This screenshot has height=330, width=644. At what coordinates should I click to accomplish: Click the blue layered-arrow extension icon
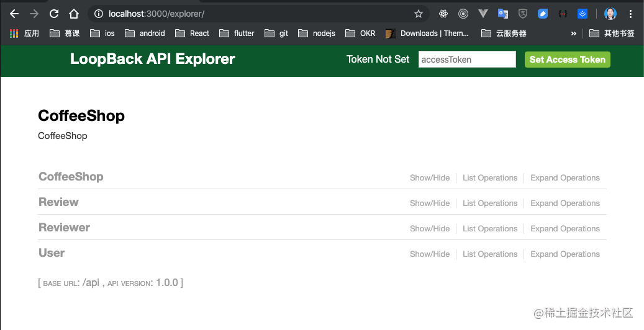coord(583,14)
